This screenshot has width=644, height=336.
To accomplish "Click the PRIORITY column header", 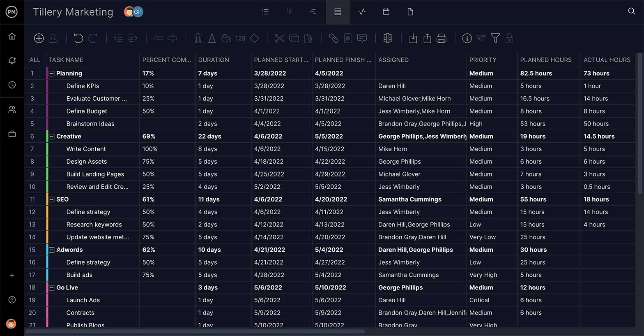I will [x=483, y=60].
